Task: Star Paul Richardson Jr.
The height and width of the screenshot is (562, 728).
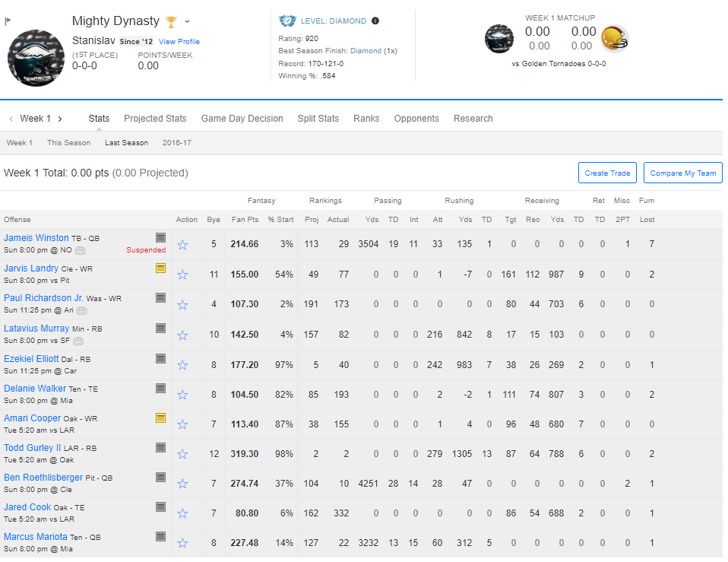Action: [183, 305]
